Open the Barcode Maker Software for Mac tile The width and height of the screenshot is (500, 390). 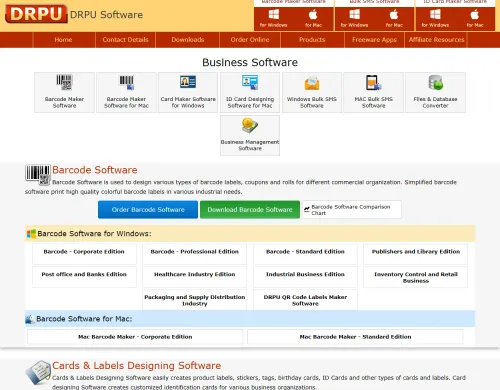126,92
